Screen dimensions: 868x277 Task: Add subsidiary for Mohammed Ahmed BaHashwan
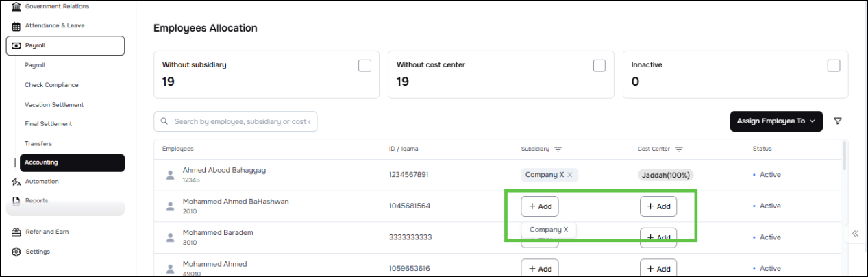(540, 206)
